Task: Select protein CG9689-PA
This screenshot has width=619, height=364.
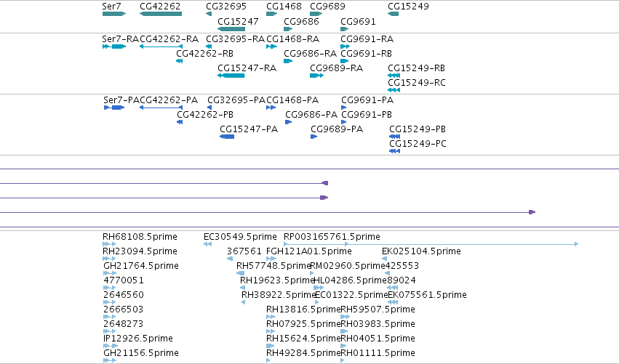Action: (x=314, y=137)
